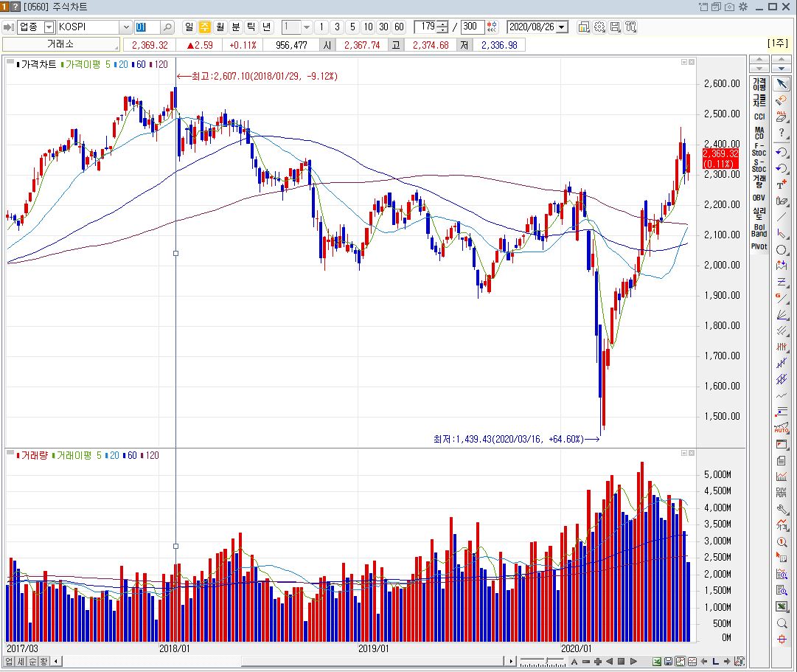Select the parallel lines Z tool

782,282
